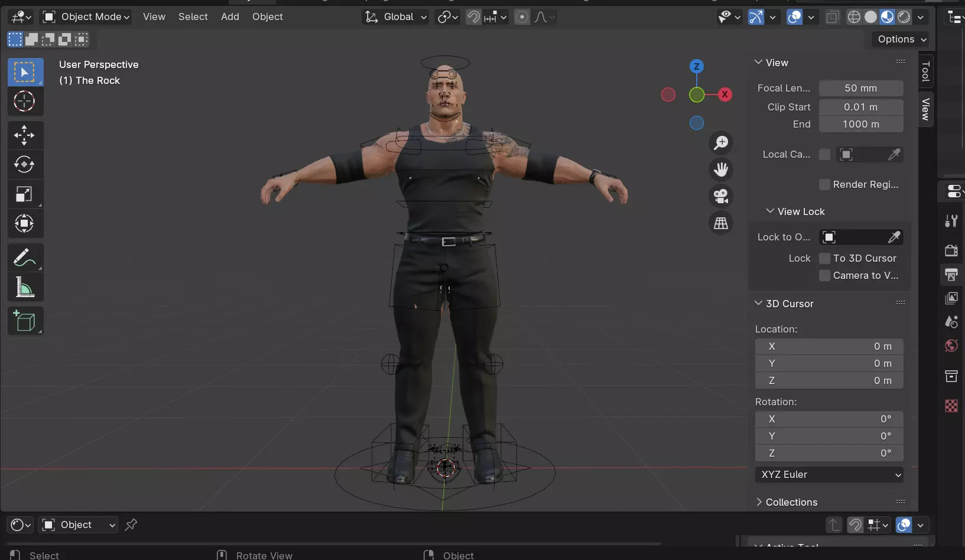Open the View Layer properties icon

pos(951,298)
